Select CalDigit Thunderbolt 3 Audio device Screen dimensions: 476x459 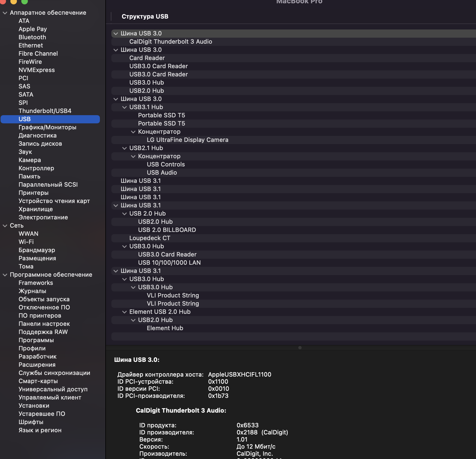pyautogui.click(x=171, y=41)
